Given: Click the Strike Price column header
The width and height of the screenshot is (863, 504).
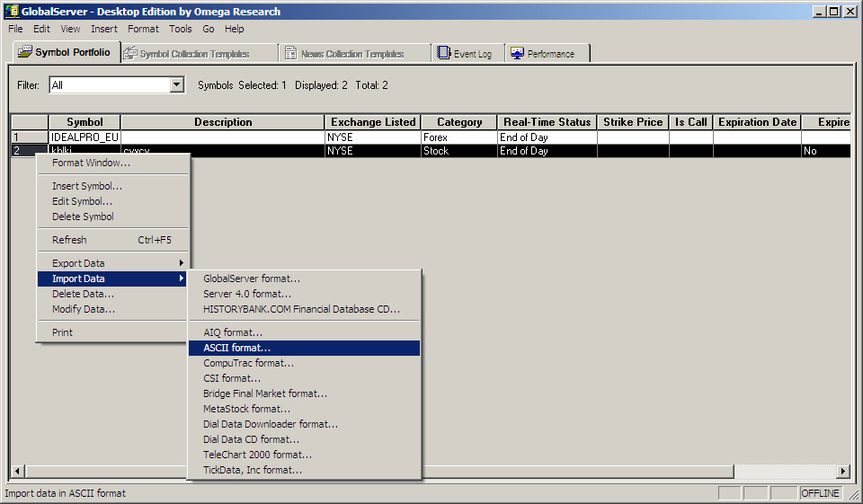Looking at the screenshot, I should click(x=633, y=122).
